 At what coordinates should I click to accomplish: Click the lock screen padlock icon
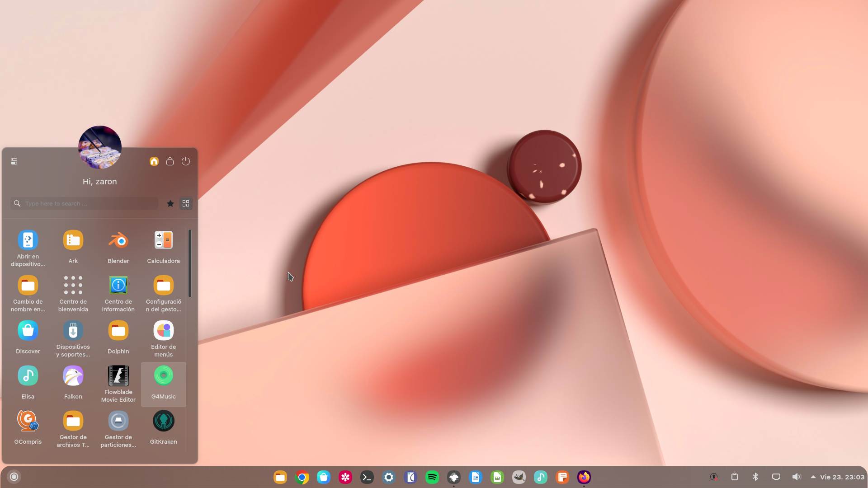[170, 161]
